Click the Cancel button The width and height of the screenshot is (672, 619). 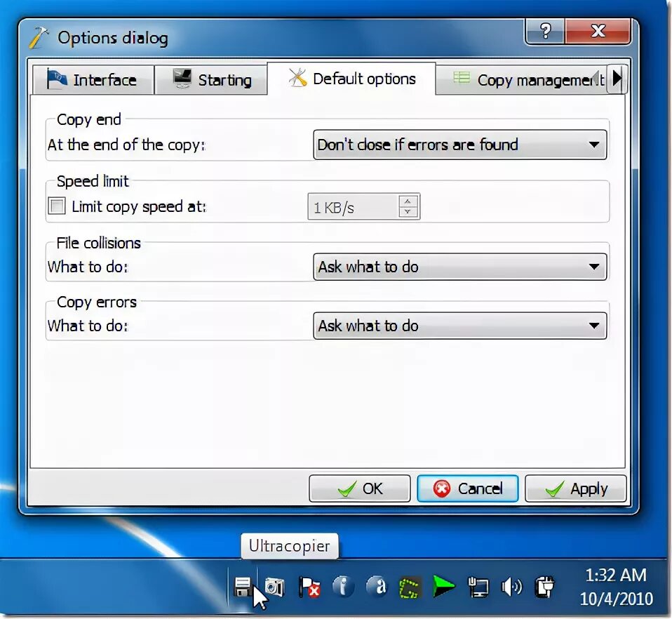pyautogui.click(x=468, y=488)
